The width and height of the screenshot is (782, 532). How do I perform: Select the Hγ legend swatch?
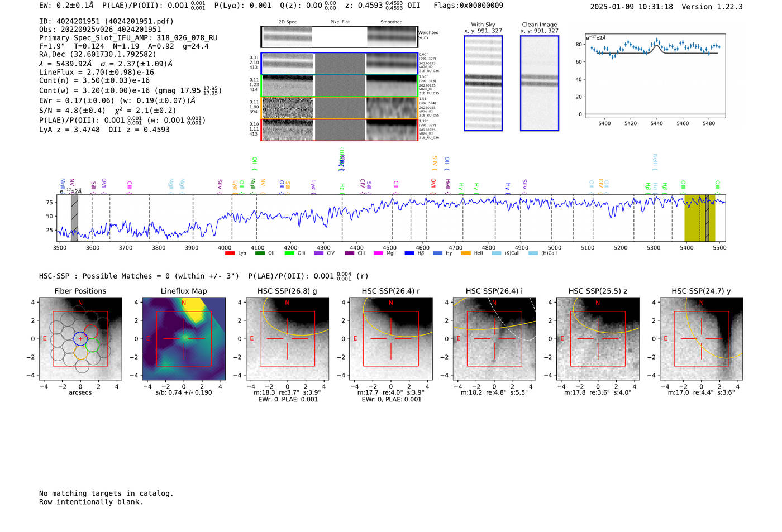tap(437, 253)
